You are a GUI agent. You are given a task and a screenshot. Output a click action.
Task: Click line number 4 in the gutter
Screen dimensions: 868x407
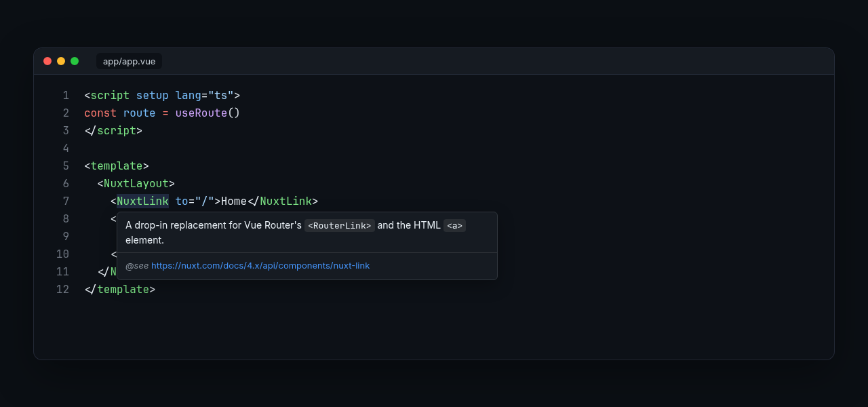(66, 148)
